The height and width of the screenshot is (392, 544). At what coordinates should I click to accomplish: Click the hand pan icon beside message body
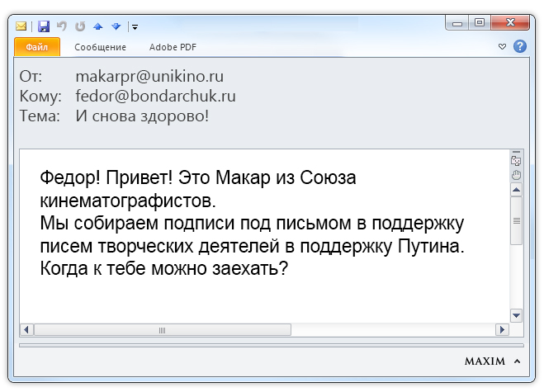tap(517, 174)
